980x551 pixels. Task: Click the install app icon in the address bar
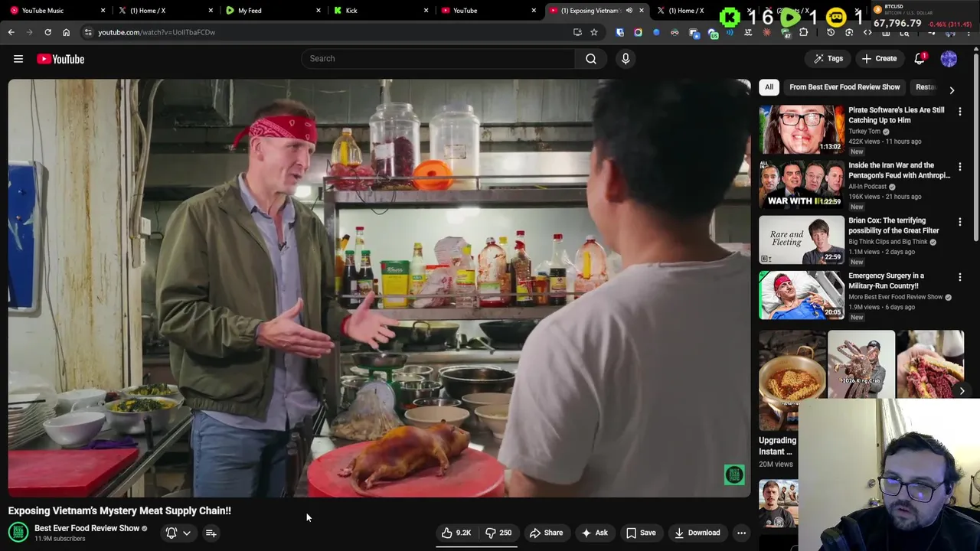[577, 32]
